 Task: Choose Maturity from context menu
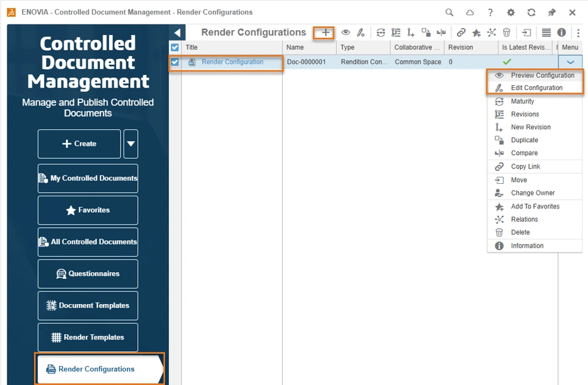click(x=535, y=101)
